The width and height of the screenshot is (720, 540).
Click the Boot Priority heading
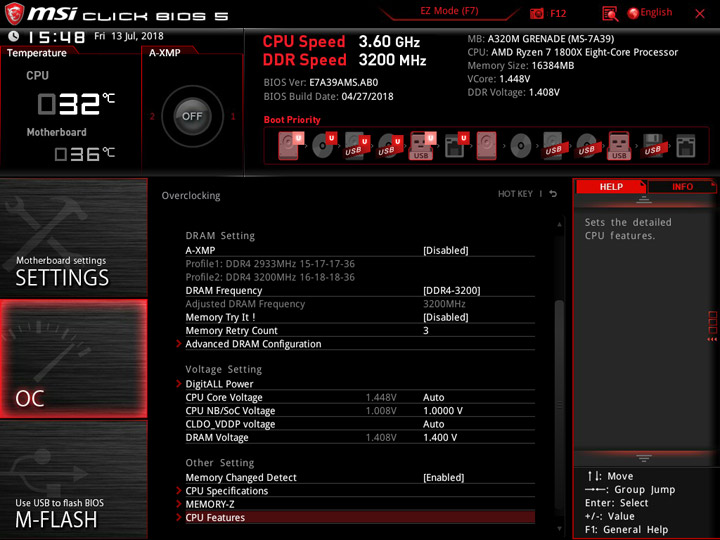coord(292,119)
